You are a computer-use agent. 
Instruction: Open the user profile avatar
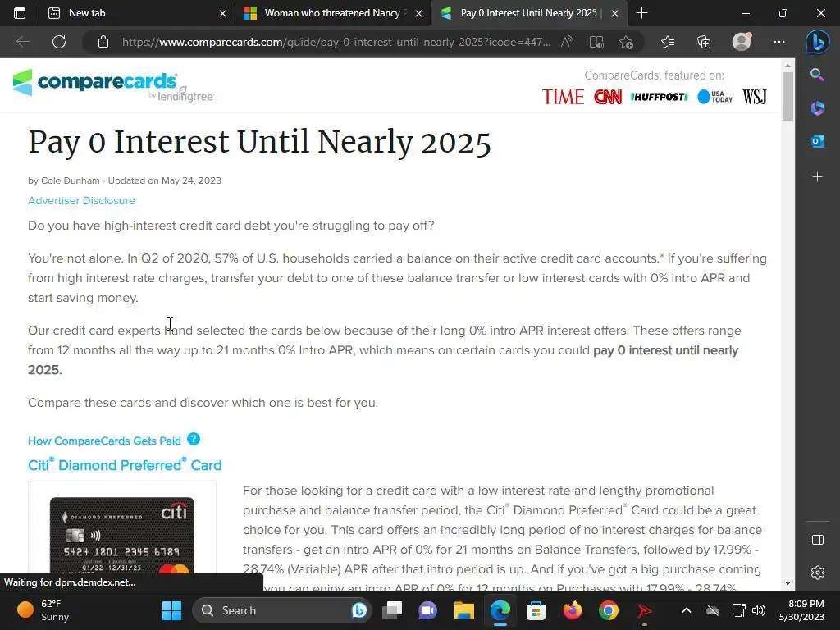(x=742, y=42)
